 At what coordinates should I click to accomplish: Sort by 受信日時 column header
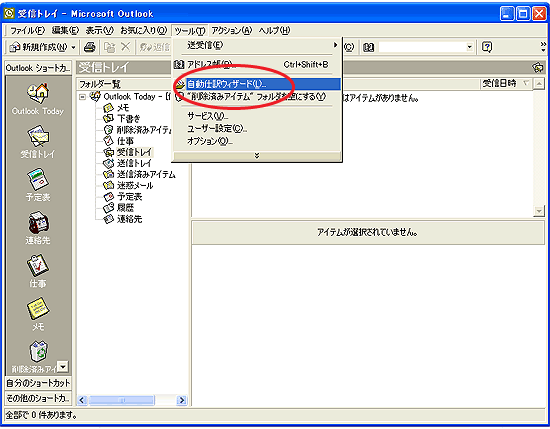pos(505,83)
